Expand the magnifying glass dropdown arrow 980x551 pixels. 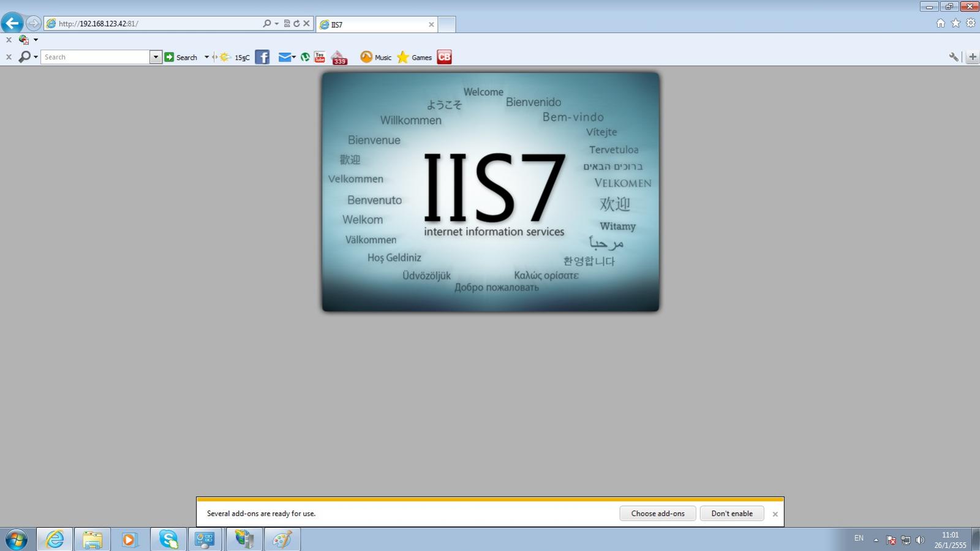36,57
